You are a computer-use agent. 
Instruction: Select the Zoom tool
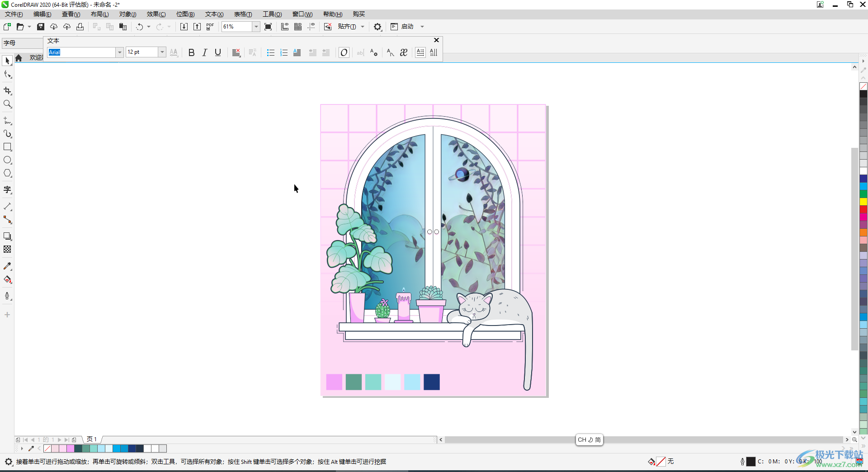coord(7,104)
